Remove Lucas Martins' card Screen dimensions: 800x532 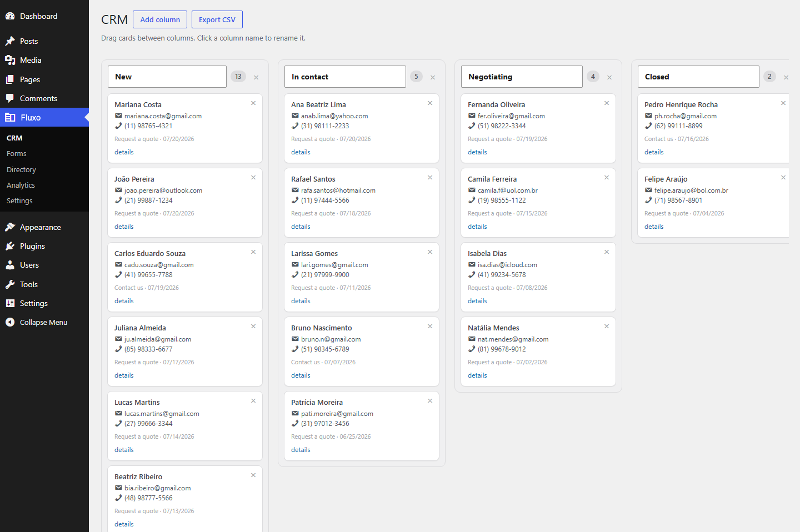(x=253, y=401)
